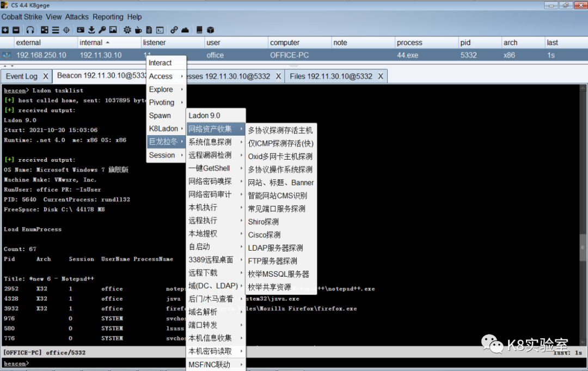Click the cloud icon to manage web server
The width and height of the screenshot is (588, 371).
point(185,30)
